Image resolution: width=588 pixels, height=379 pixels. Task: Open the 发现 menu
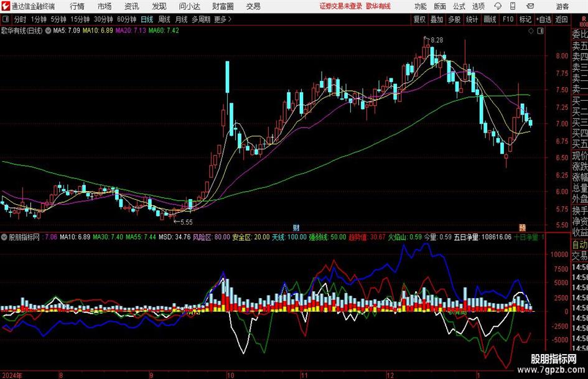[x=159, y=6]
